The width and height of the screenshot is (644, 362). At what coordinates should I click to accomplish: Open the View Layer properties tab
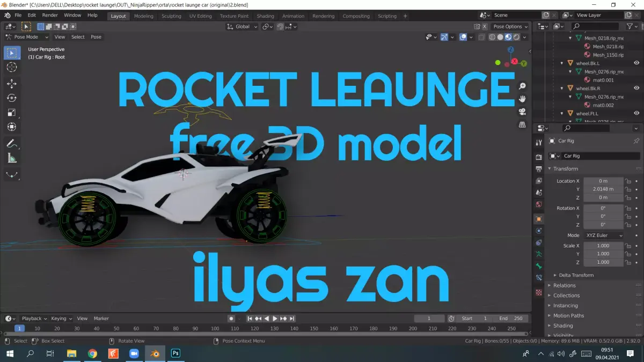tap(539, 180)
